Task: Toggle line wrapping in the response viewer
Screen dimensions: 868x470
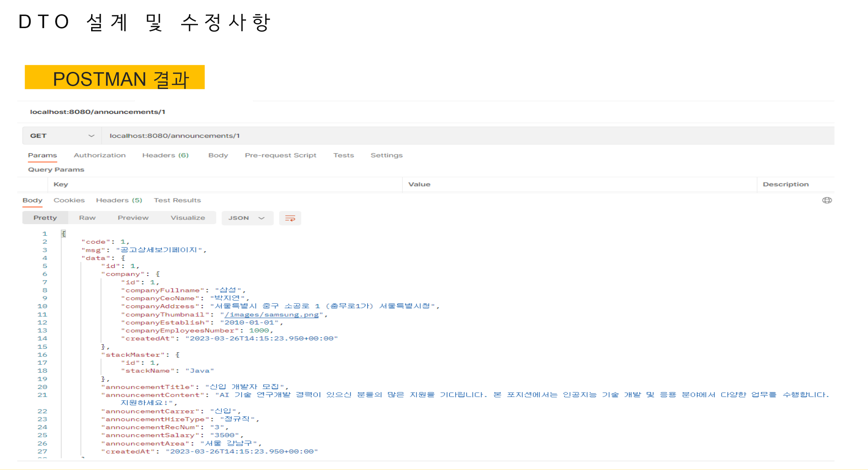Action: click(290, 218)
